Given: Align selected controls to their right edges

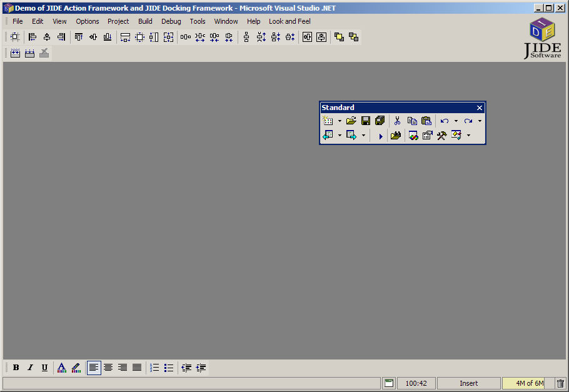Looking at the screenshot, I should click(61, 37).
